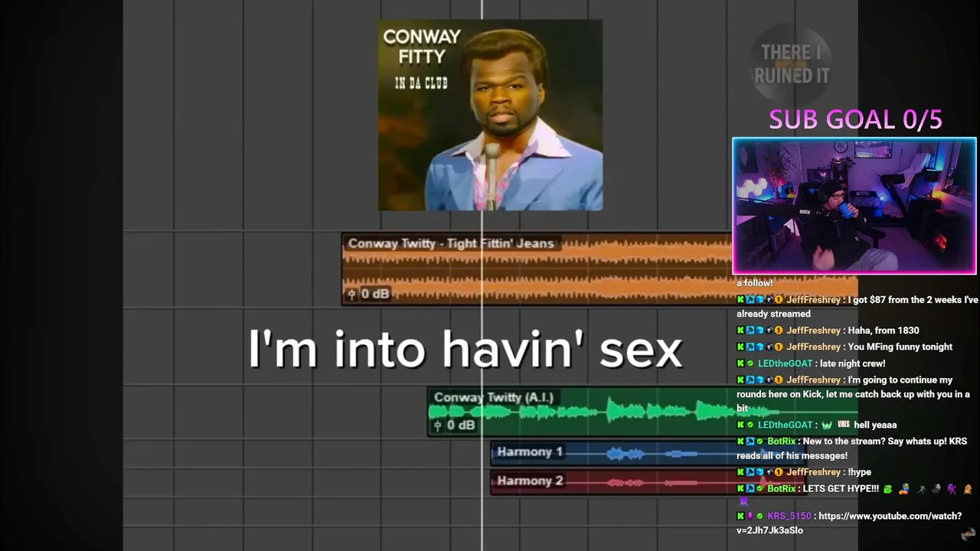The width and height of the screenshot is (980, 551).
Task: Click the gain knob icon on Conway Twitty (A.I.) clip
Action: coord(437,425)
